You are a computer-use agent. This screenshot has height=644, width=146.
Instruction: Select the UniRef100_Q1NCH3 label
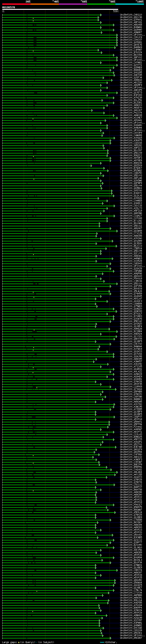[x=131, y=311]
